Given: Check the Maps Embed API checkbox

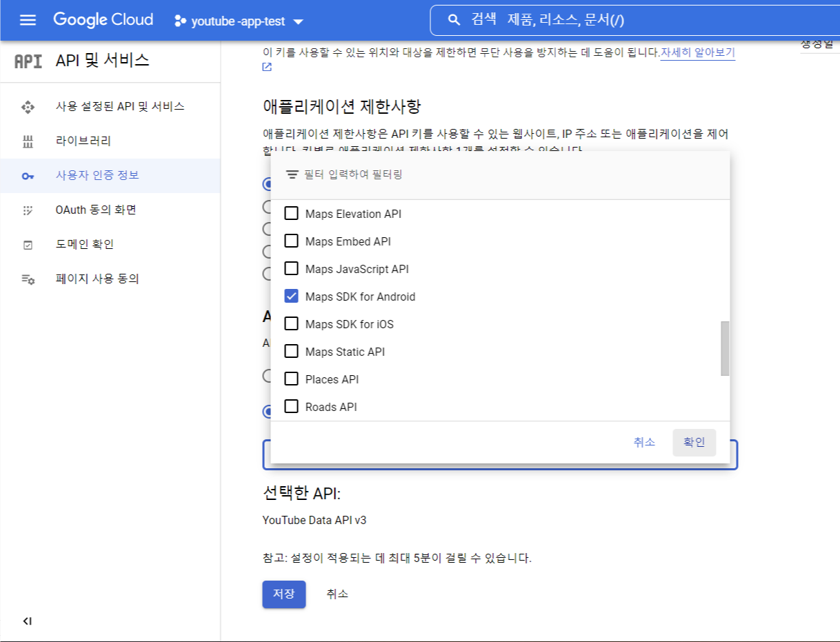Looking at the screenshot, I should coord(292,241).
